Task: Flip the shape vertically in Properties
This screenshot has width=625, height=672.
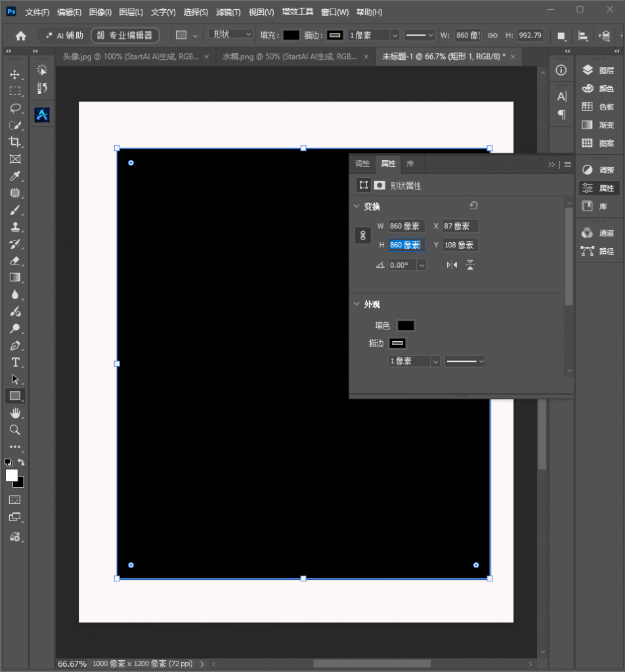Action: click(x=470, y=265)
